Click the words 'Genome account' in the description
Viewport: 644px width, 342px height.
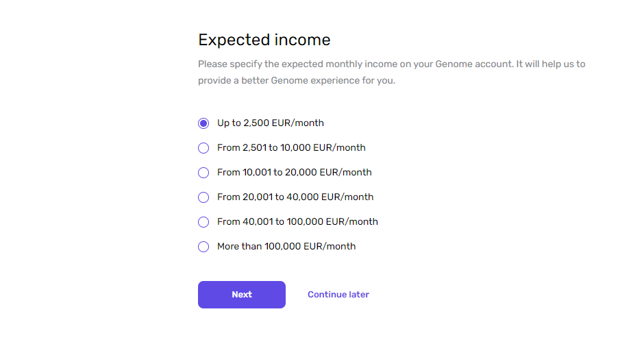(x=474, y=64)
